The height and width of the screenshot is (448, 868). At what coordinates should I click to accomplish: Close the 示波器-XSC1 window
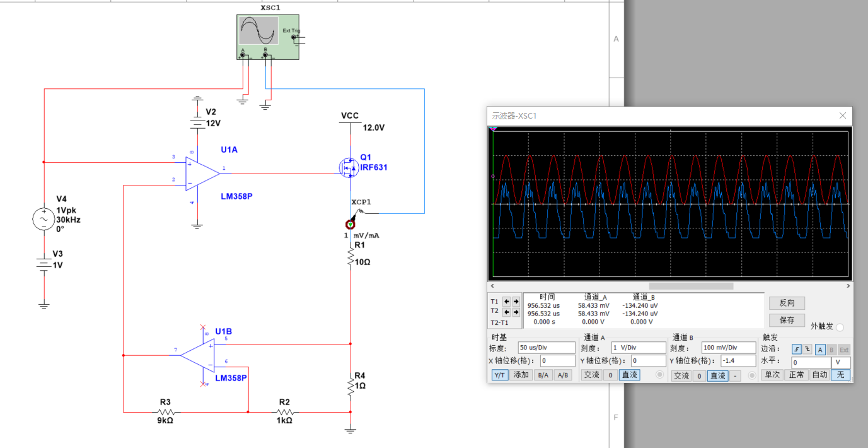[x=843, y=115]
